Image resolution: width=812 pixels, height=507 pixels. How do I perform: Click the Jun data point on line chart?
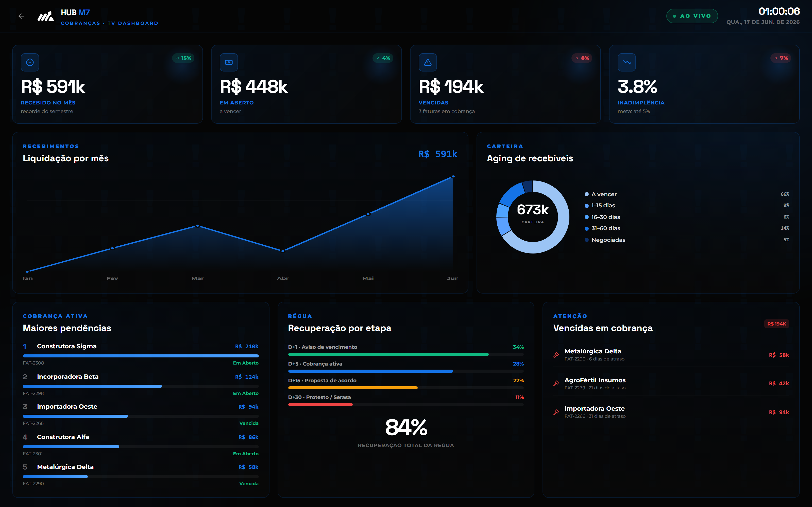(x=453, y=176)
